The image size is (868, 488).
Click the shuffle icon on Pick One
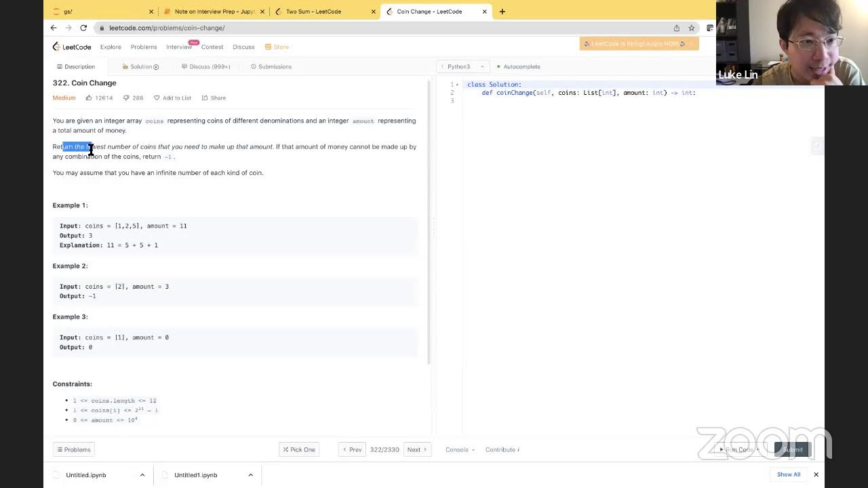(285, 449)
